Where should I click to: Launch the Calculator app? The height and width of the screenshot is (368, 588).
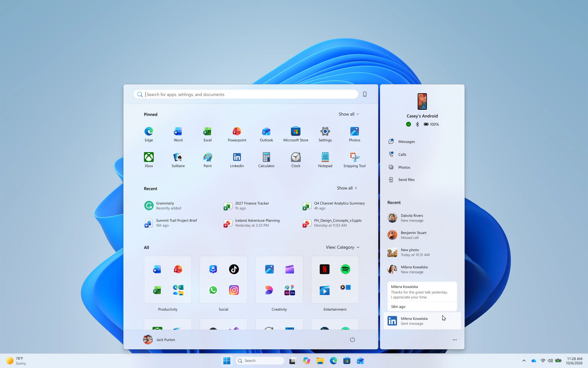point(266,160)
